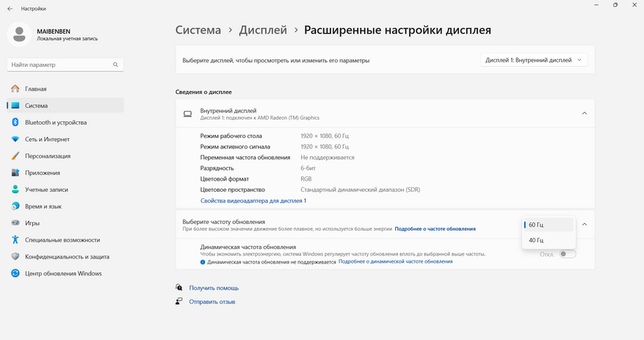Click the back arrow icon in title bar
644x340 pixels.
click(x=10, y=9)
